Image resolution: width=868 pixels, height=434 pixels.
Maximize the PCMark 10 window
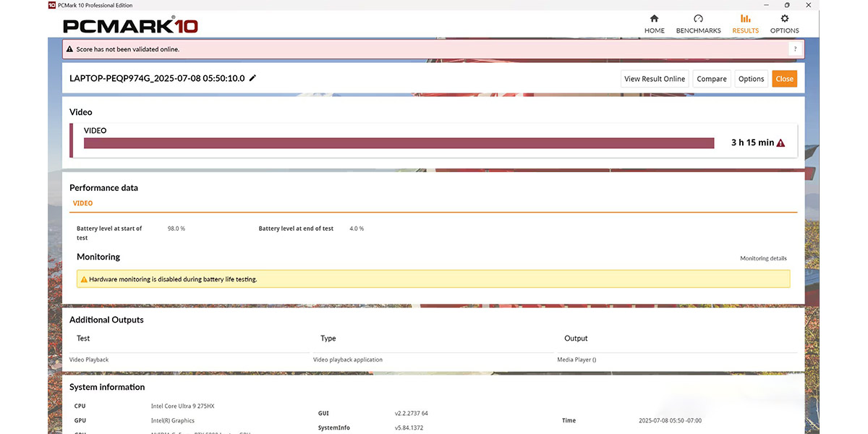pyautogui.click(x=787, y=5)
